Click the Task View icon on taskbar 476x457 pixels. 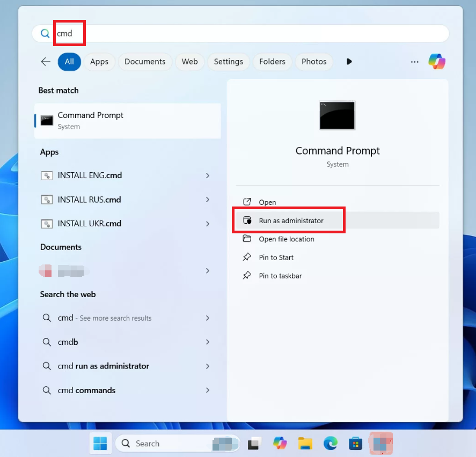coord(254,443)
